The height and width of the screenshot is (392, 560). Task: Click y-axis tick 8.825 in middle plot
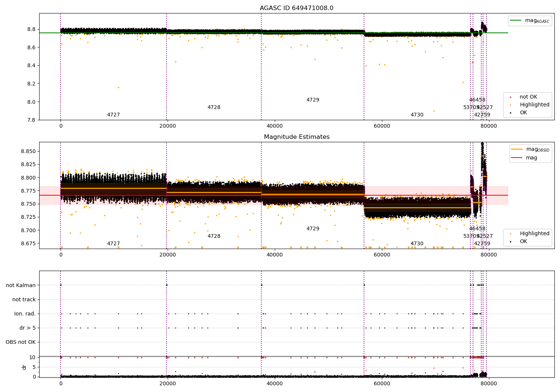tap(29, 165)
